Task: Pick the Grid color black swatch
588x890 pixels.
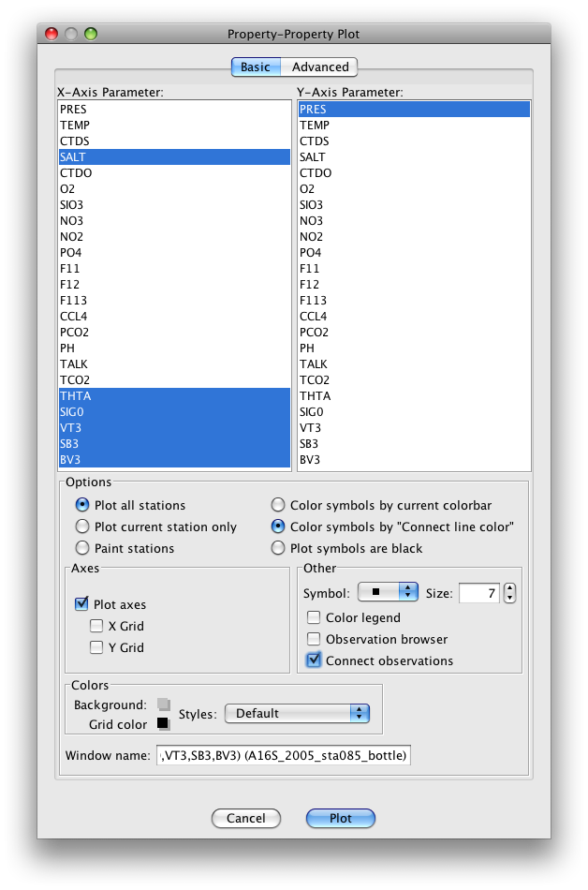Action: coord(164,723)
